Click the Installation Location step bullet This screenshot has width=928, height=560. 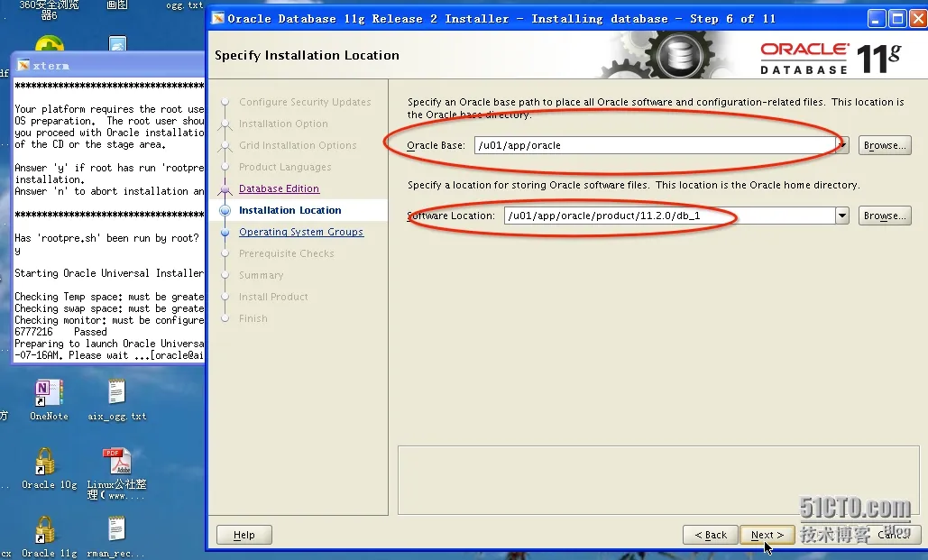(225, 210)
